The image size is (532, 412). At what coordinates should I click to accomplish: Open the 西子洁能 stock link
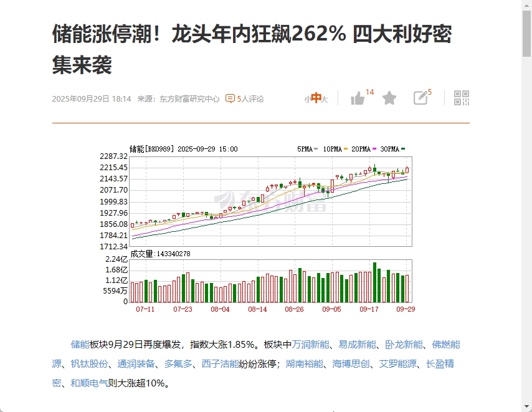(220, 364)
